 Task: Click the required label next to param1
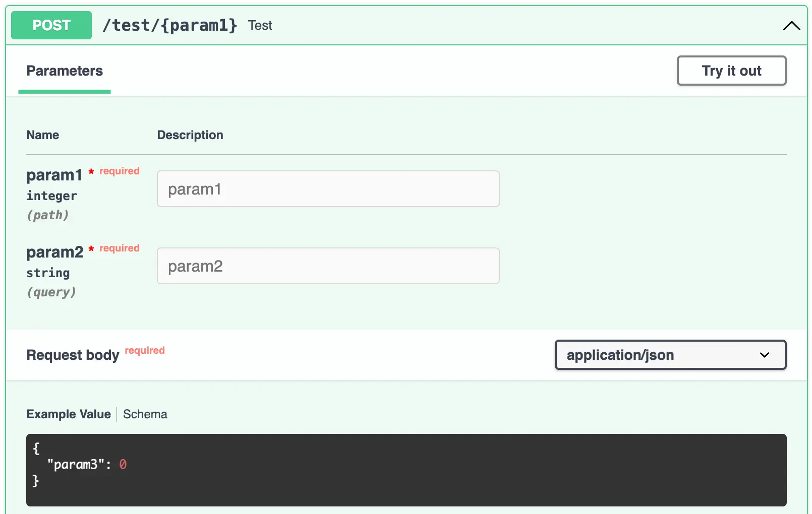[119, 171]
